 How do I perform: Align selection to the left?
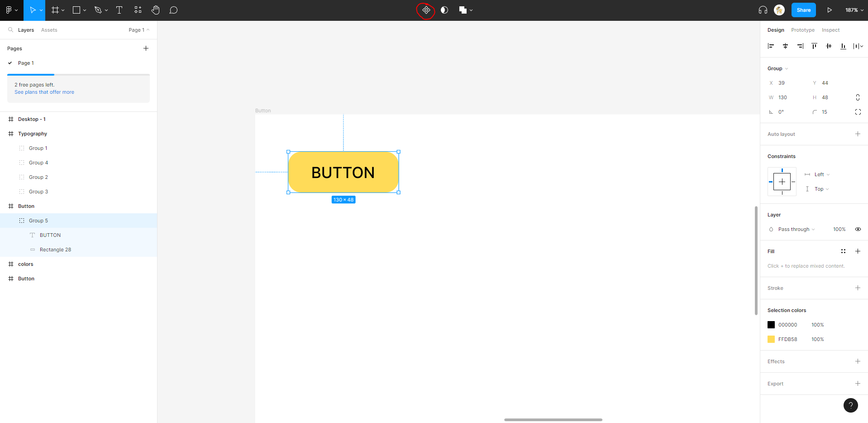771,46
